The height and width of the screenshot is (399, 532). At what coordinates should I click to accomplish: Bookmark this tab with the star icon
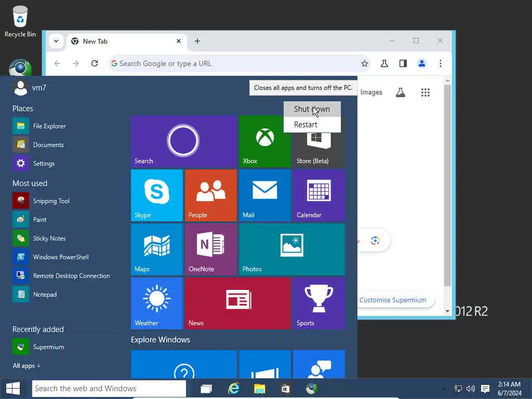coord(364,63)
